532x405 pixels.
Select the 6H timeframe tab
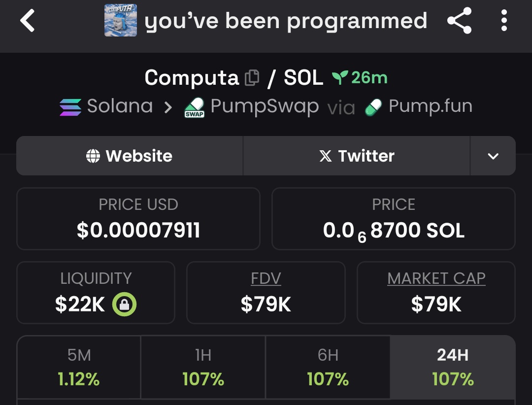click(x=328, y=368)
